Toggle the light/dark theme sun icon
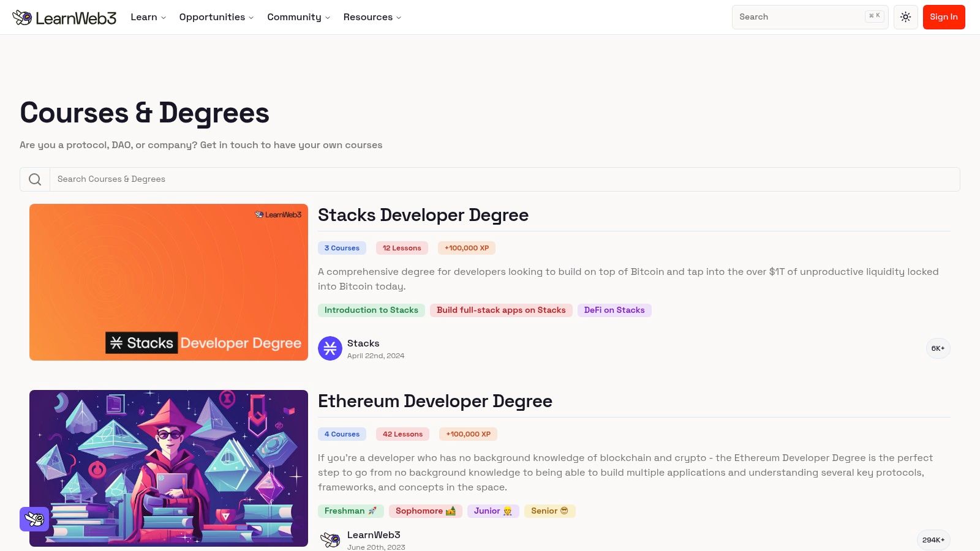 [x=905, y=17]
